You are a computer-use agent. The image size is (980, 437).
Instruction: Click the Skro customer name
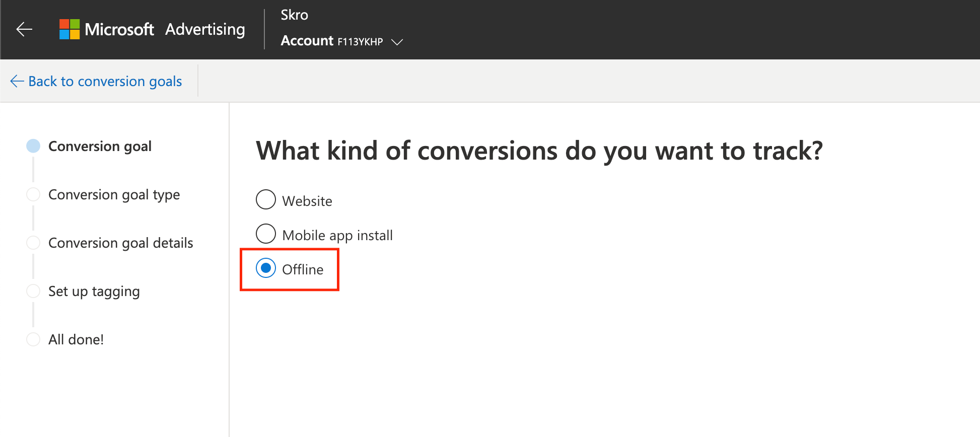[294, 15]
